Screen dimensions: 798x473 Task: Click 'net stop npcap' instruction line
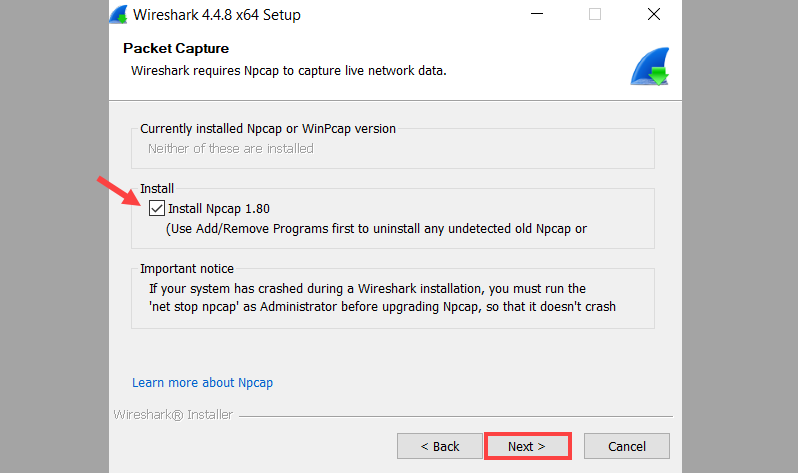[382, 307]
